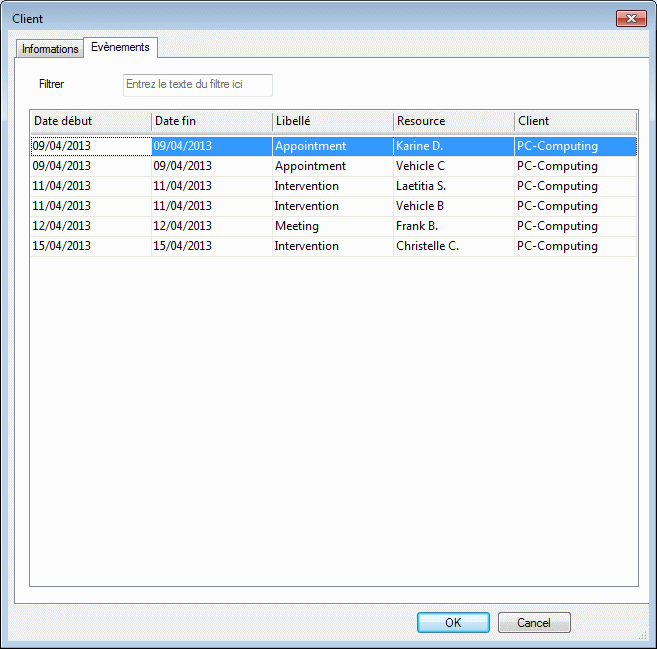Click PC-Computing in the Meeting row
This screenshot has width=657, height=649.
pos(557,226)
